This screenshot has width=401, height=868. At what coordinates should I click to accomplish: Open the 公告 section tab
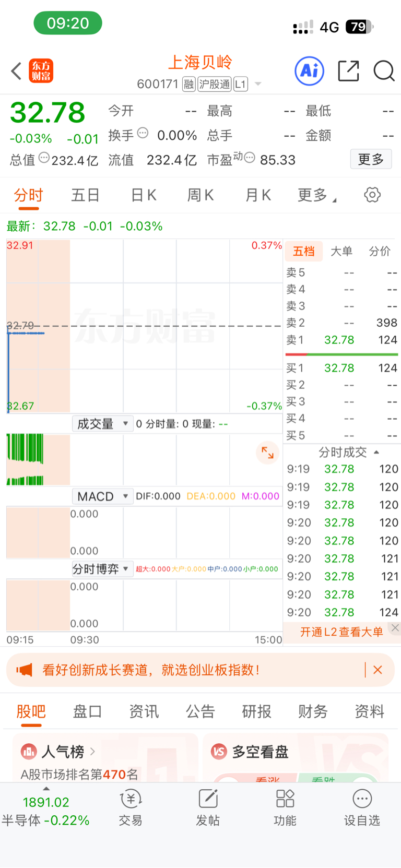coord(200,711)
